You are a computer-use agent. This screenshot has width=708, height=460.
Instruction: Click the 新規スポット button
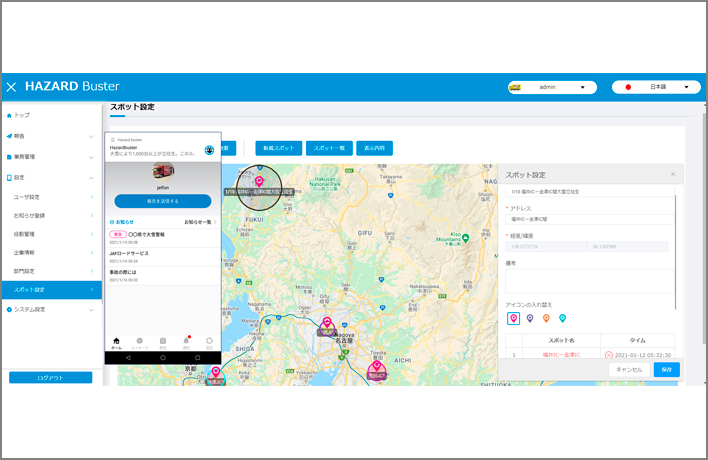[x=279, y=148]
